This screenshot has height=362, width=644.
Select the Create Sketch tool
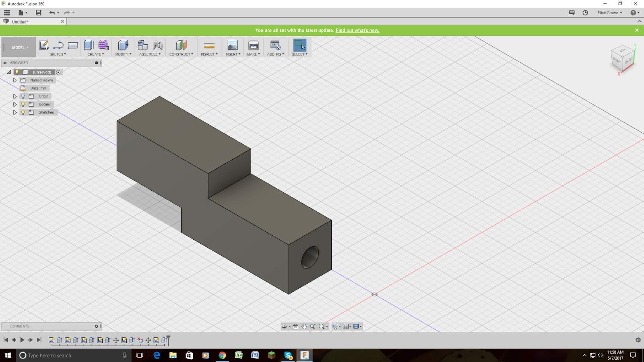pyautogui.click(x=44, y=45)
